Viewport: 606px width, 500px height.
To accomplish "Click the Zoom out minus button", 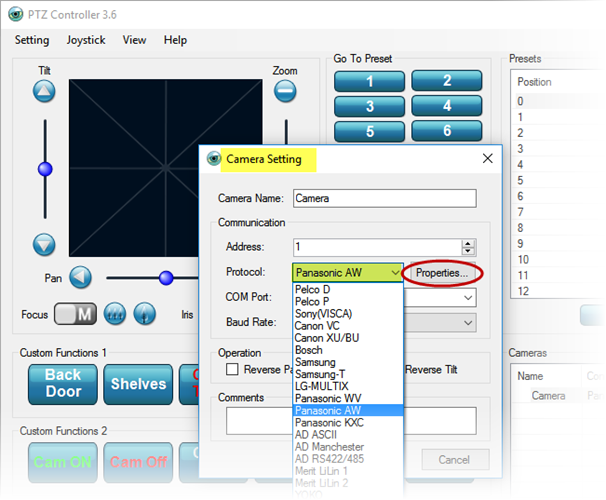I will 285,91.
